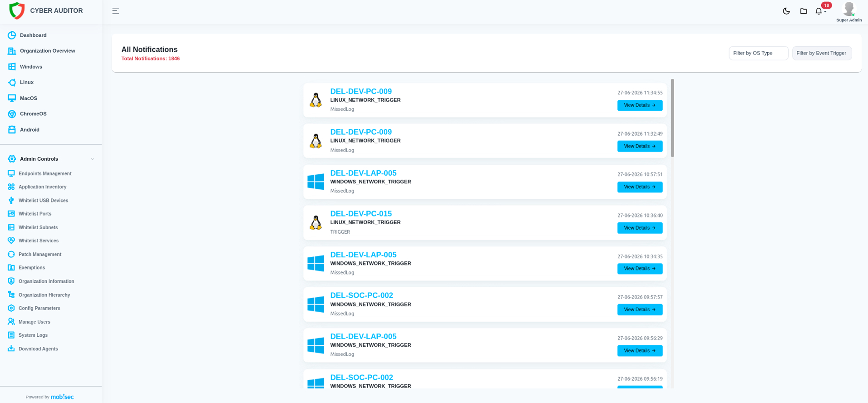
Task: Open the Filter by Event Trigger dropdown
Action: (x=822, y=53)
